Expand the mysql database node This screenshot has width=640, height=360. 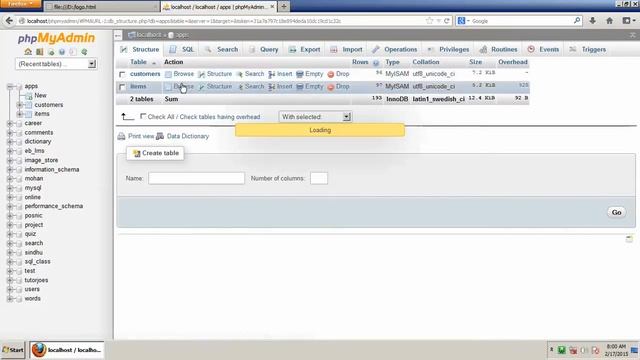[10, 188]
